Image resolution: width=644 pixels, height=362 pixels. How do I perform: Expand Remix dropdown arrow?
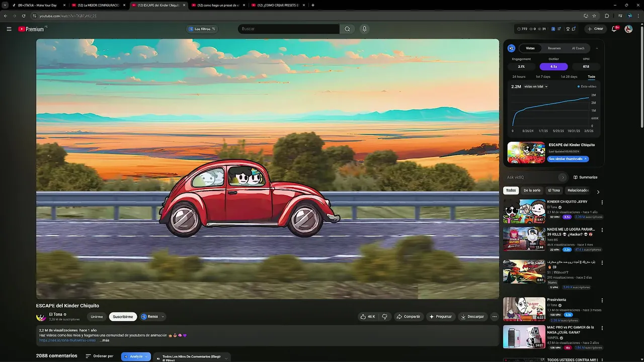(163, 317)
